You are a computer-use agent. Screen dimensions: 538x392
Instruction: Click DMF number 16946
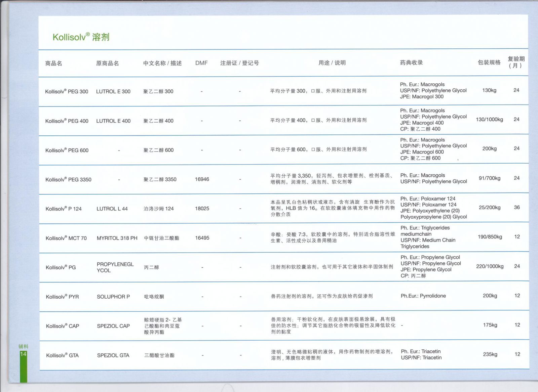click(x=202, y=179)
